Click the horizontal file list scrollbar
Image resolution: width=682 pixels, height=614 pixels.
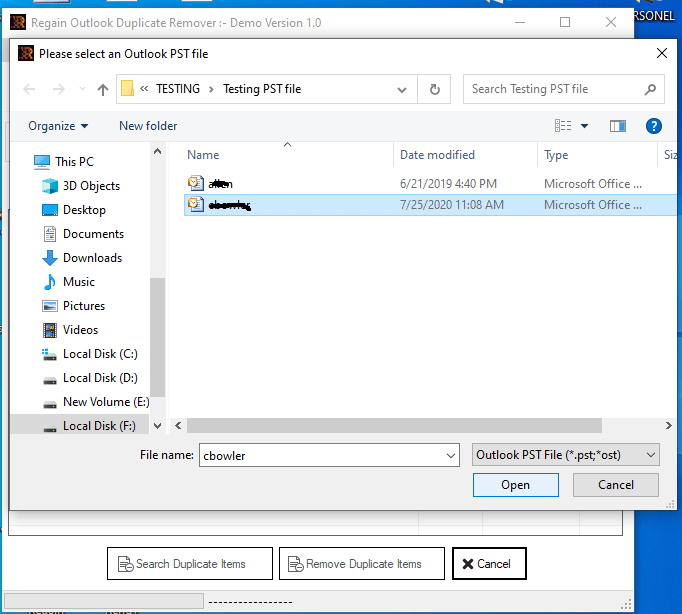point(394,426)
